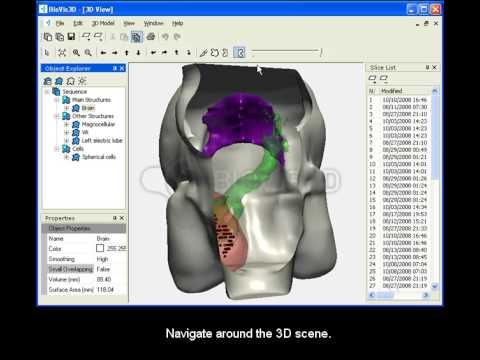The image size is (480, 360).
Task: Click the Undo arrow icon in the top toolbar
Action: [x=165, y=37]
